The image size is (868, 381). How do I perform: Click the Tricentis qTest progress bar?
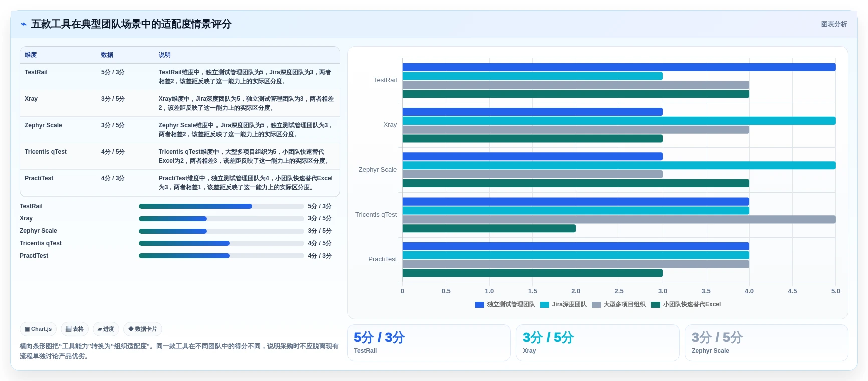pyautogui.click(x=222, y=243)
